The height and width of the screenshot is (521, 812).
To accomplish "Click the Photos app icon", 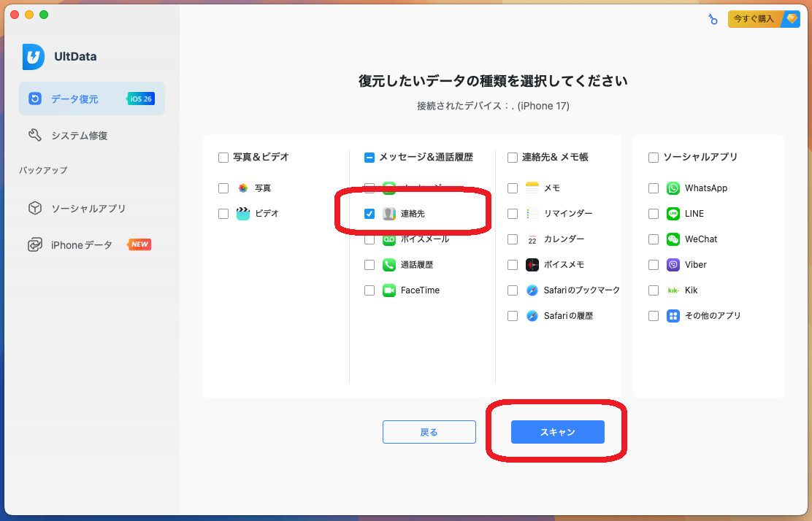I will (x=243, y=188).
